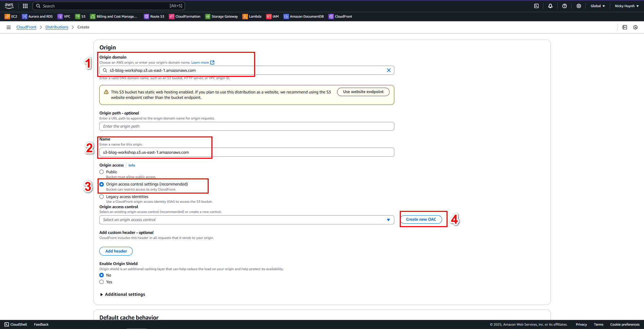The image size is (644, 329).
Task: Open VPC shortcut in favorites bar
Action: tap(64, 16)
